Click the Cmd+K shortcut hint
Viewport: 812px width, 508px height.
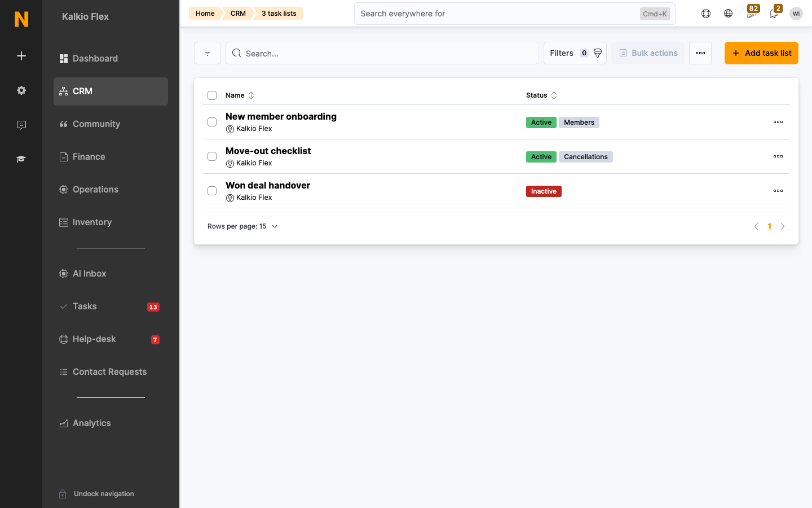point(655,14)
